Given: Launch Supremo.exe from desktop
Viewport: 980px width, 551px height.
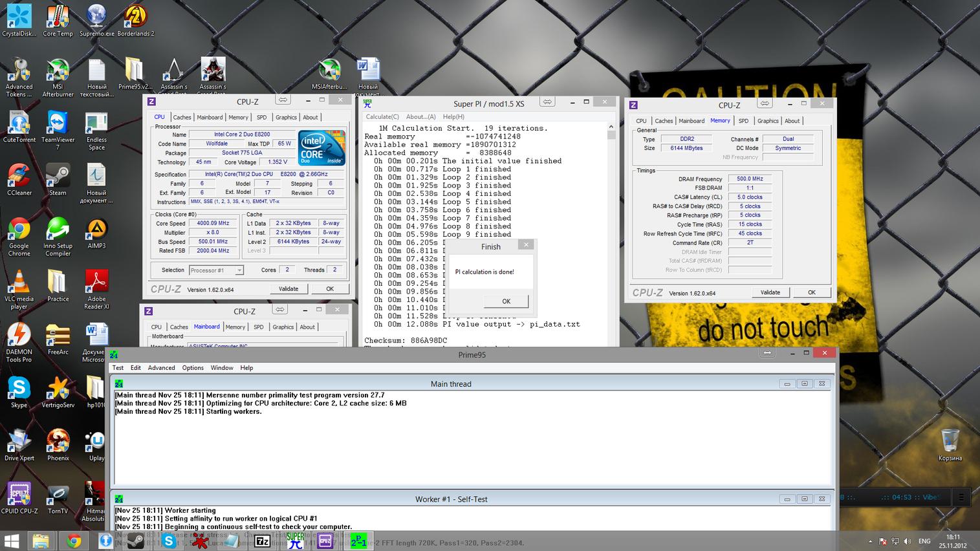Looking at the screenshot, I should 96,21.
